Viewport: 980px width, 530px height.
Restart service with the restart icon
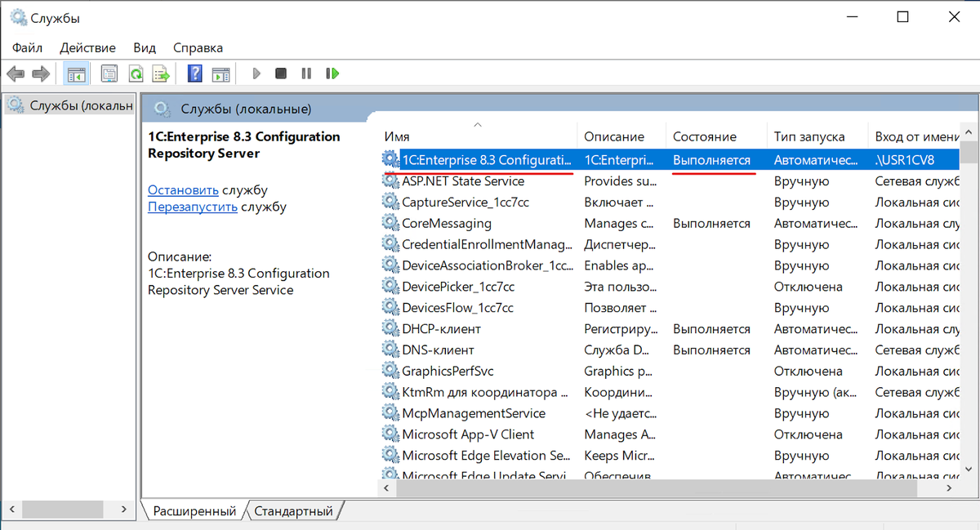(x=332, y=73)
